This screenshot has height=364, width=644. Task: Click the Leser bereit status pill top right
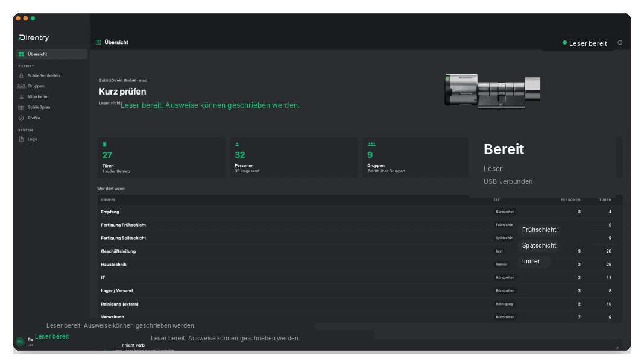[x=585, y=43]
